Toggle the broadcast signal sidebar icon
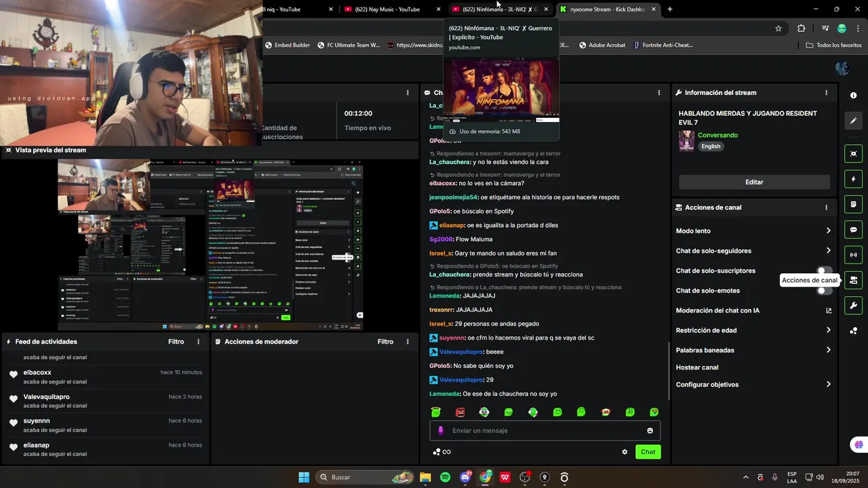This screenshot has width=868, height=488. click(x=853, y=255)
